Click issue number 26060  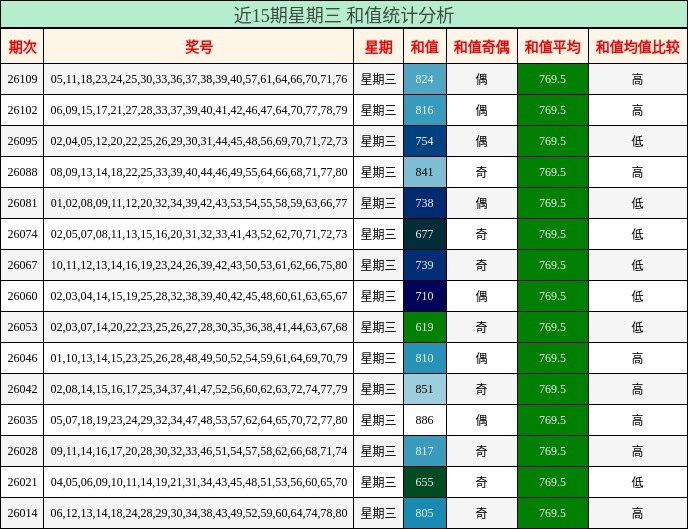coord(22,296)
